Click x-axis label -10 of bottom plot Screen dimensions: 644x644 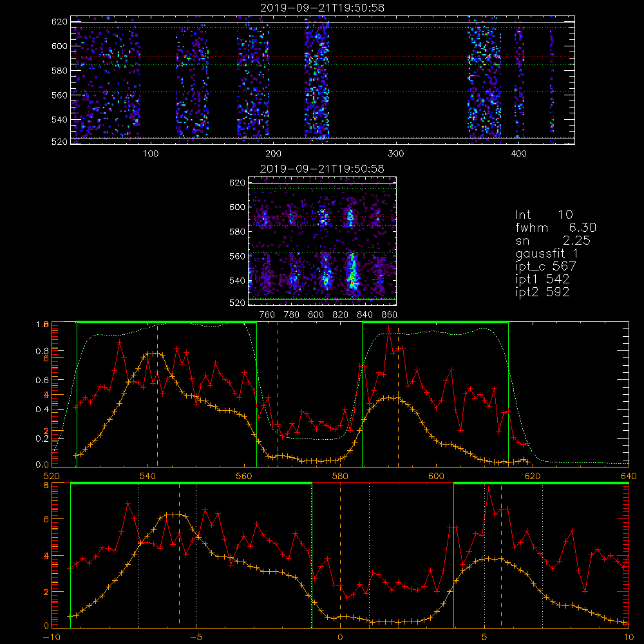pos(52,637)
